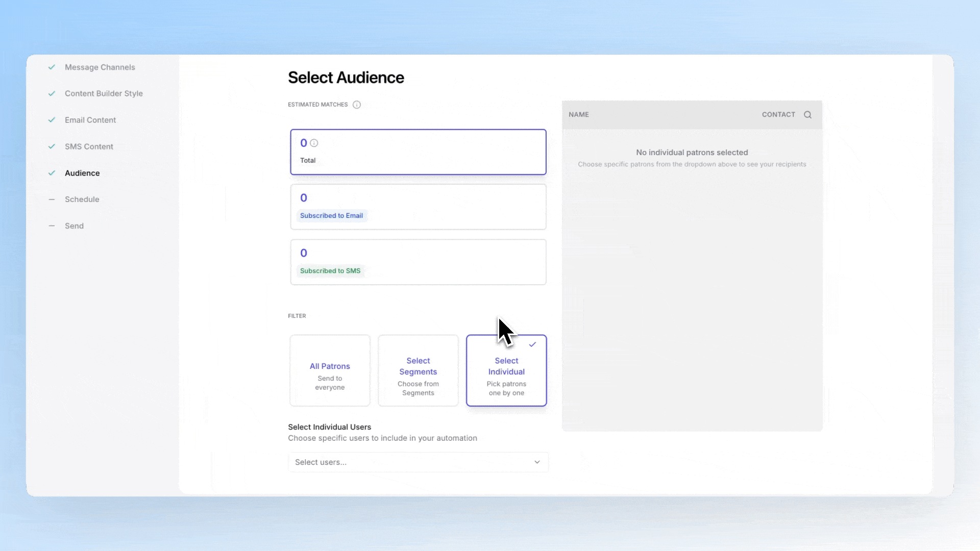Navigate to the Schedule step
This screenshot has height=551, width=980.
(x=82, y=199)
